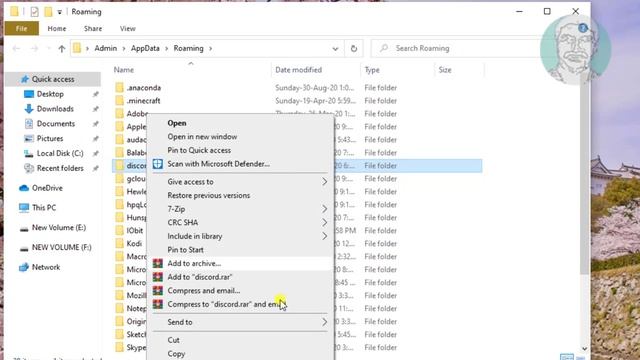640x360 pixels.
Task: Choose Cut in the context menu
Action: [x=173, y=340]
